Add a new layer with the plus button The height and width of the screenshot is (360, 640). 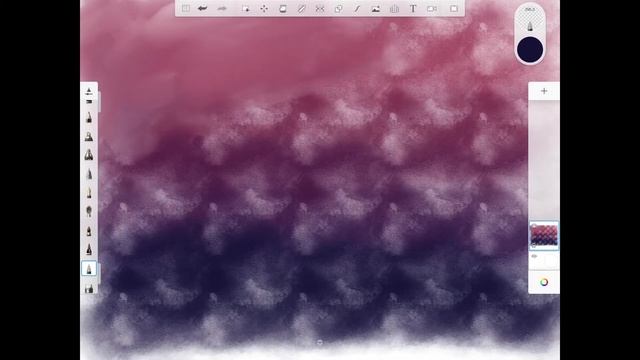[x=544, y=91]
